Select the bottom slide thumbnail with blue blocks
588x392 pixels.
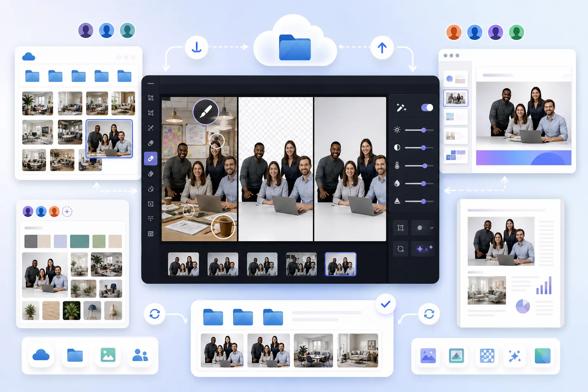click(x=456, y=155)
